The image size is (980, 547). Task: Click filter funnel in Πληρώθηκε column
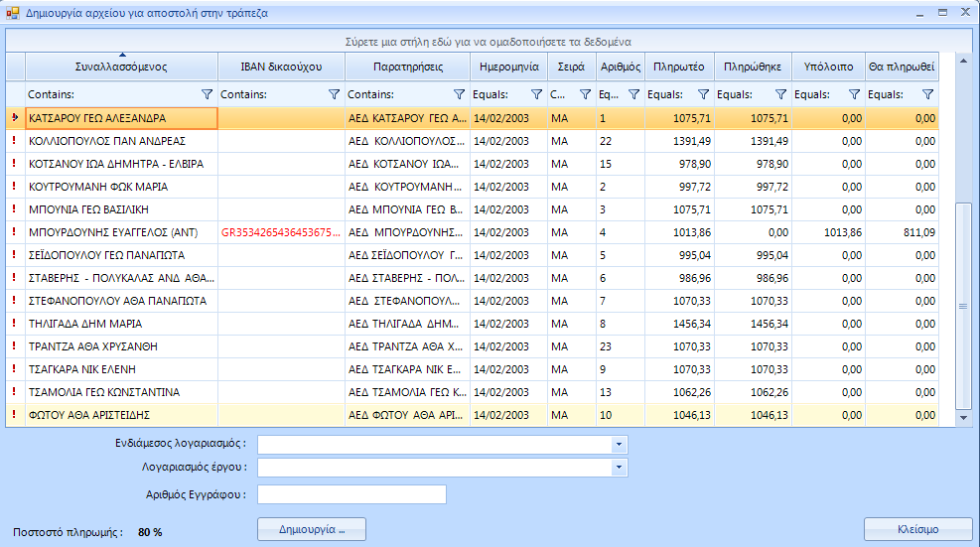780,94
